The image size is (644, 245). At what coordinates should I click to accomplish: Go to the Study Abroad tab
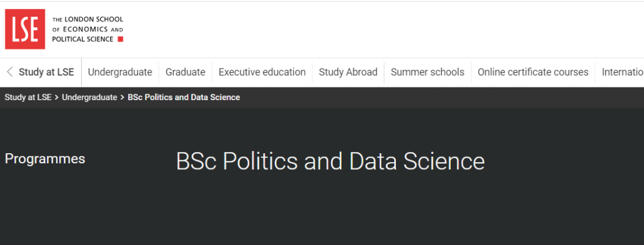[x=348, y=72]
